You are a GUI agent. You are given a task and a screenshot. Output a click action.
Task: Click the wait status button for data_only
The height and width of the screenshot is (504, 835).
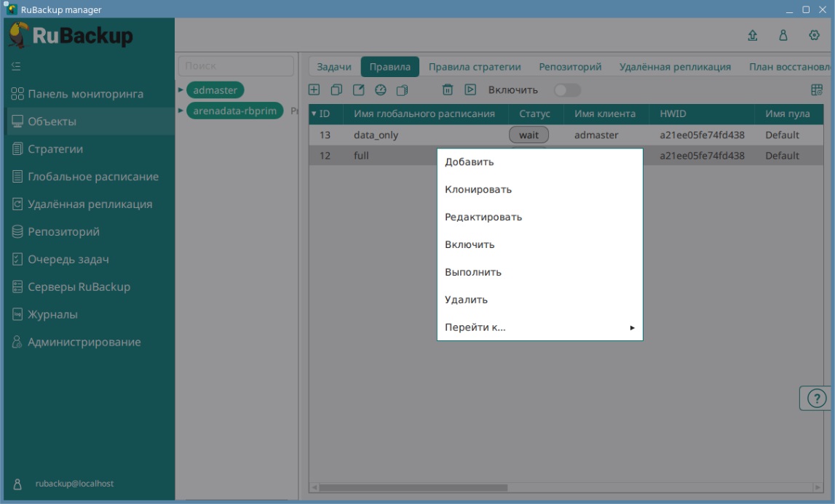click(529, 135)
